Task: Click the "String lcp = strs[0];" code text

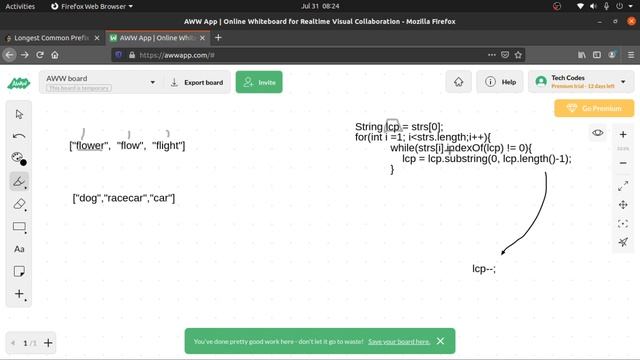Action: click(x=399, y=127)
